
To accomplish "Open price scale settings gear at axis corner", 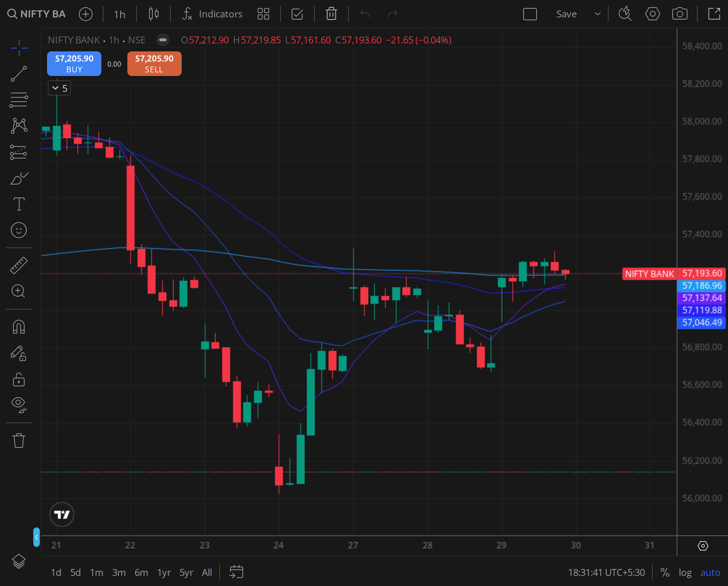I will (x=703, y=545).
